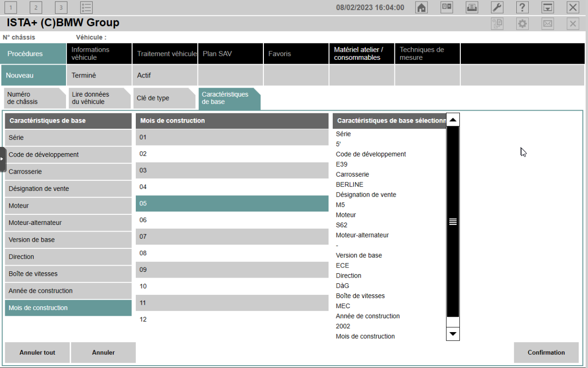Image resolution: width=588 pixels, height=368 pixels.
Task: Open the Plan SAV menu
Action: (x=230, y=54)
